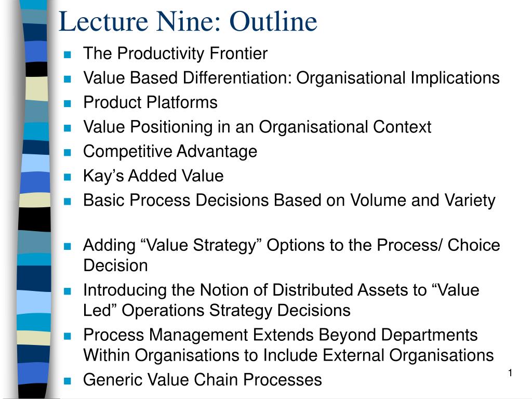Select the 'Product Platforms' text
The image size is (532, 399).
[150, 102]
